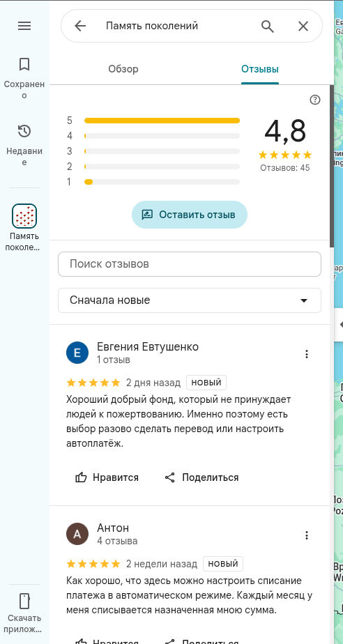Filter by the 5-star rating bar
The width and height of the screenshot is (343, 644).
[162, 121]
